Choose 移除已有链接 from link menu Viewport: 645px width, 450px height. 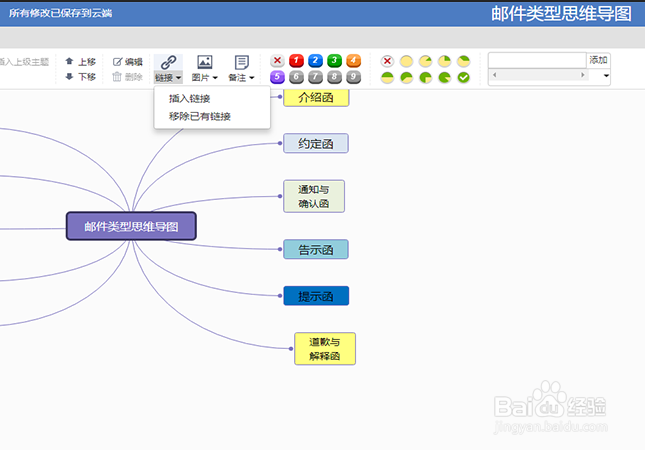coord(200,116)
